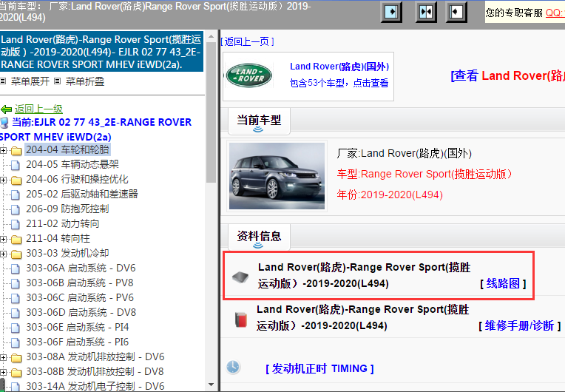Click the expand-left-panel arrow button in header
Viewport: 565px width, 392px height.
coord(391,12)
